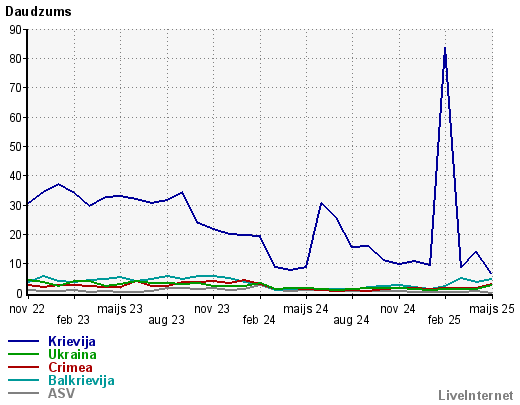The width and height of the screenshot is (520, 405).
Task: Click the 'nov 24' axis label
Action: pyautogui.click(x=398, y=309)
